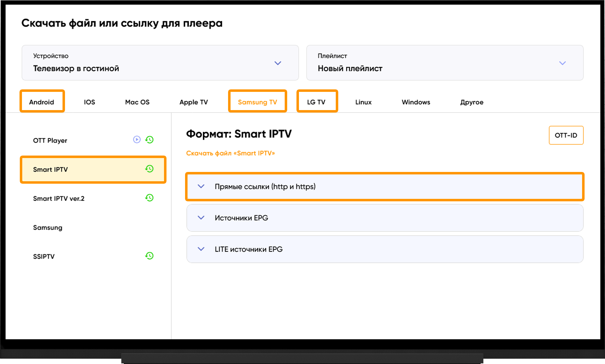This screenshot has height=364, width=605.
Task: Select the Linux tab
Action: pyautogui.click(x=363, y=102)
